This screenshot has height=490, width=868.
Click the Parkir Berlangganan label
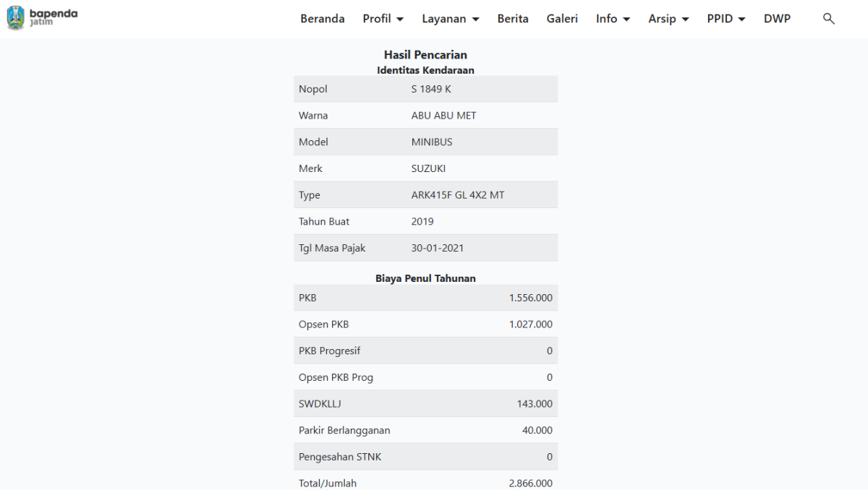(344, 430)
